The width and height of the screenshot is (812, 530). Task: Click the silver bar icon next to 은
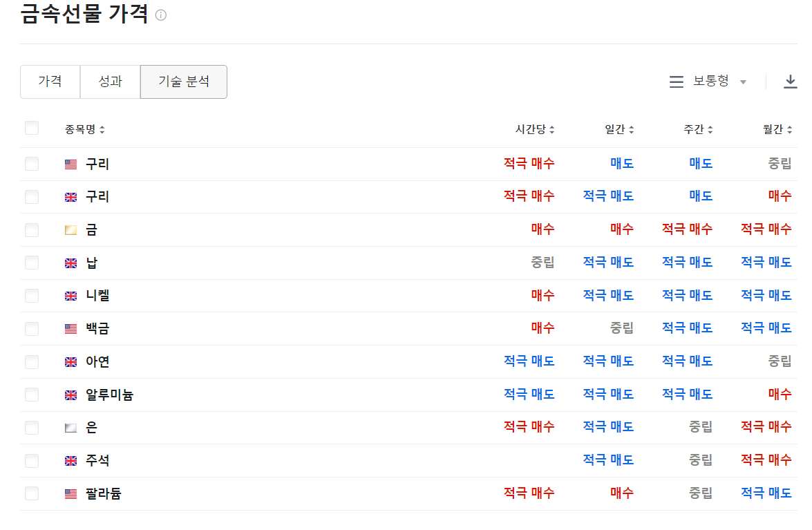point(71,428)
